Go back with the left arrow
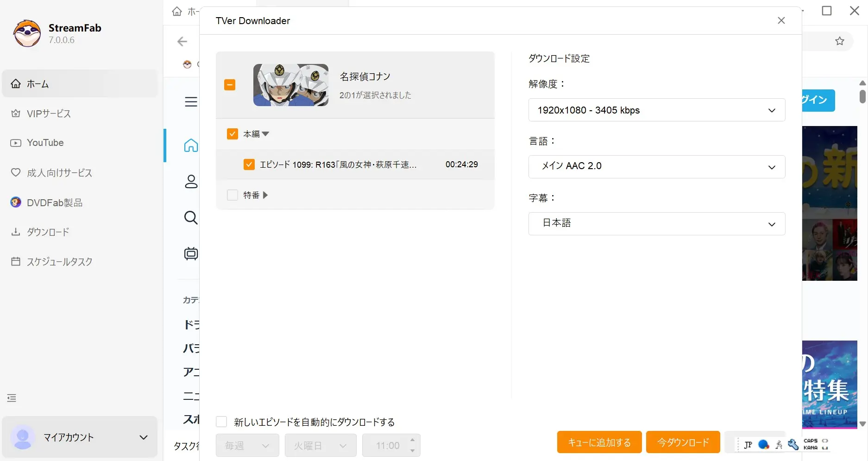 (182, 42)
